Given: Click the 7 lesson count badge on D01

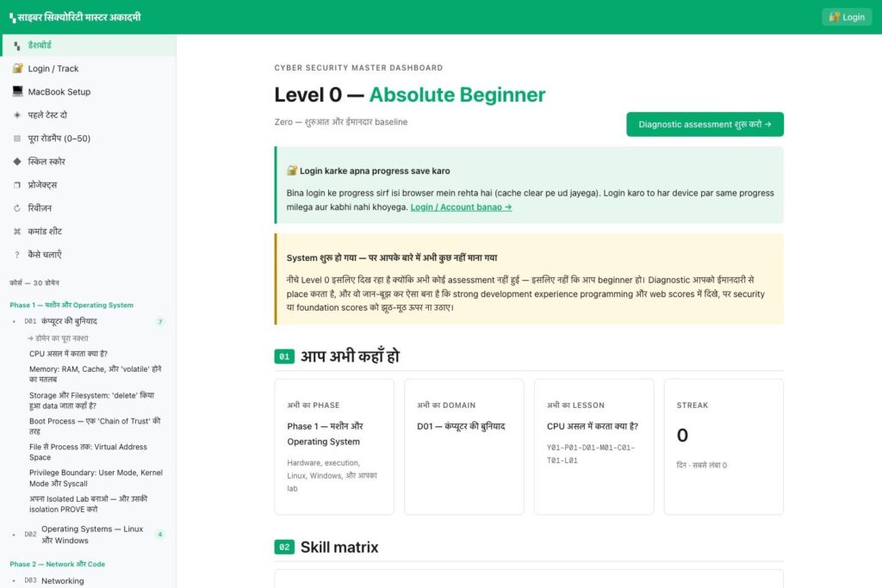Looking at the screenshot, I should point(160,321).
